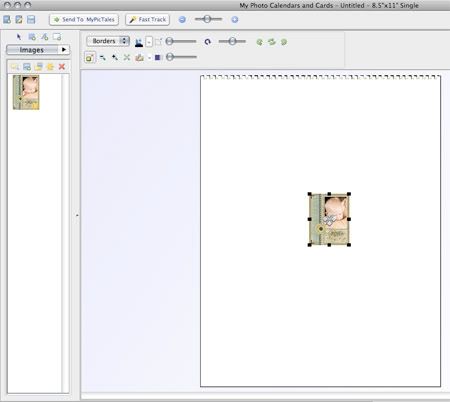Click the new project icon in top toolbar
This screenshot has width=450, height=402.
pyautogui.click(x=7, y=20)
